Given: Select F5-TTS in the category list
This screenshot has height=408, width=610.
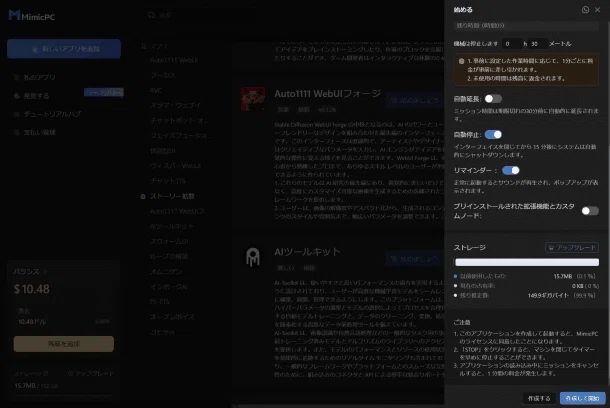Looking at the screenshot, I should pyautogui.click(x=159, y=302).
